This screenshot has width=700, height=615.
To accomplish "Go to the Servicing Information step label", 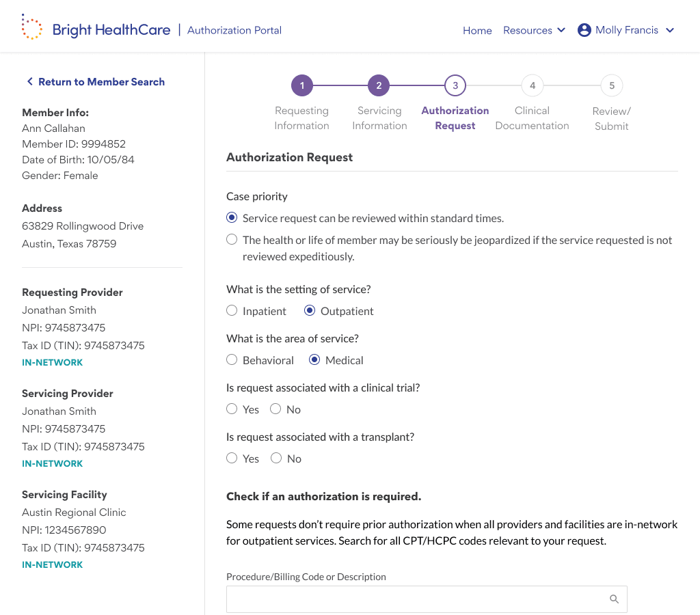I will point(379,118).
